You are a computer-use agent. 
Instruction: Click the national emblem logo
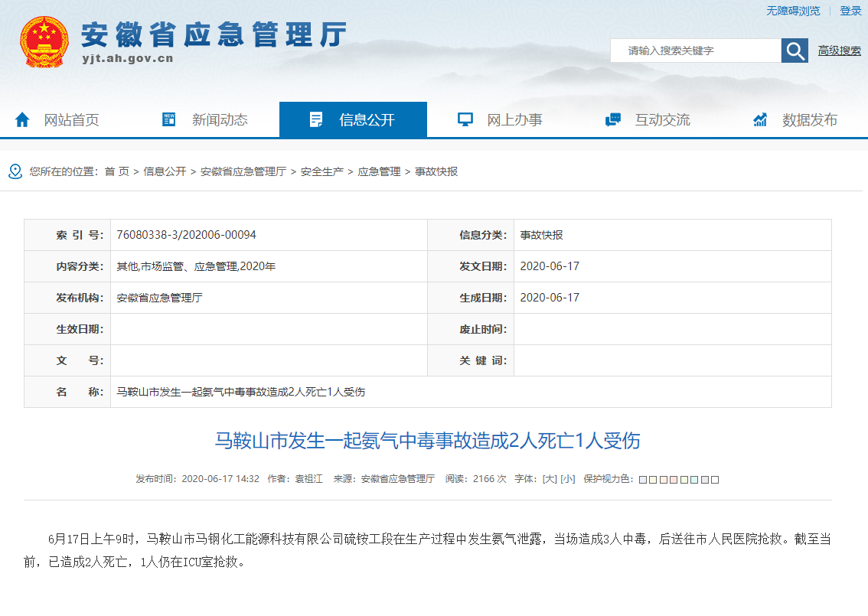click(44, 41)
